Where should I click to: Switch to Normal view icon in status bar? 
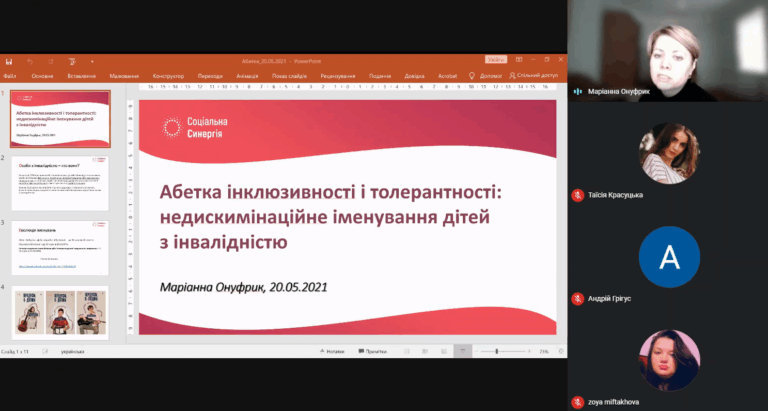(x=405, y=351)
